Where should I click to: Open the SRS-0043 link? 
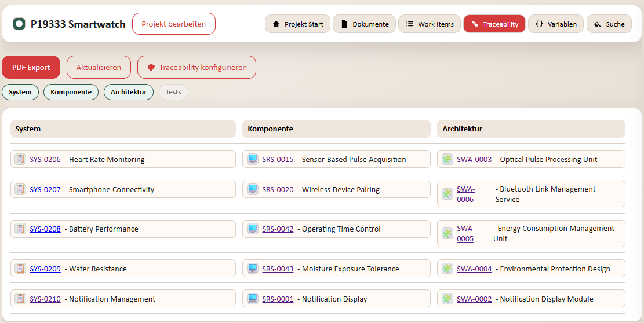(x=278, y=269)
